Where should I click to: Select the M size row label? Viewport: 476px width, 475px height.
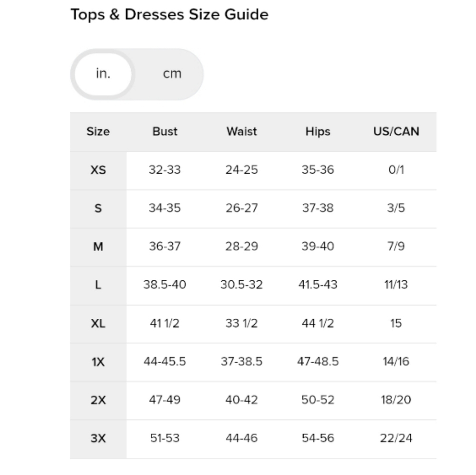click(x=98, y=247)
